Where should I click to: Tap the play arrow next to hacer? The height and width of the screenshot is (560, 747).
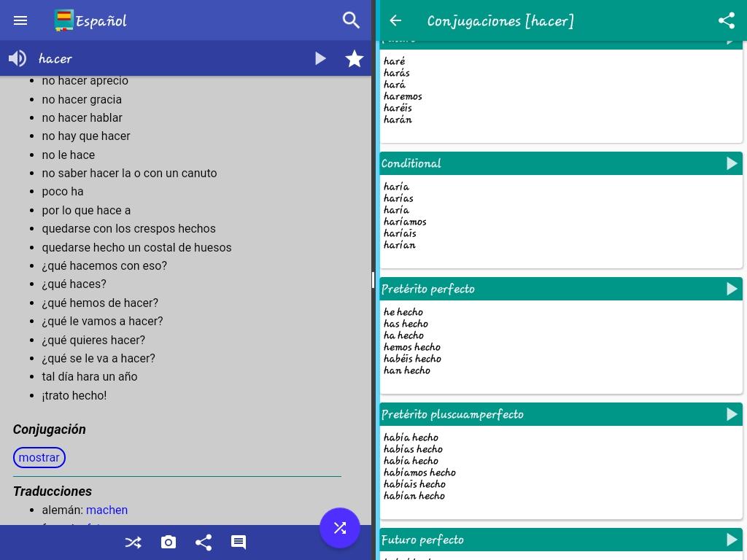click(x=321, y=58)
